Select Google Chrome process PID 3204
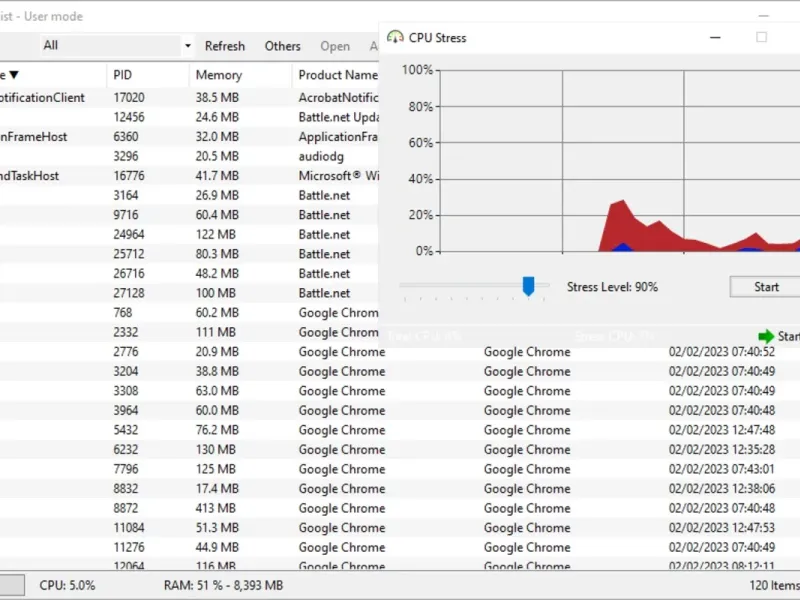Image resolution: width=800 pixels, height=600 pixels. pyautogui.click(x=400, y=371)
